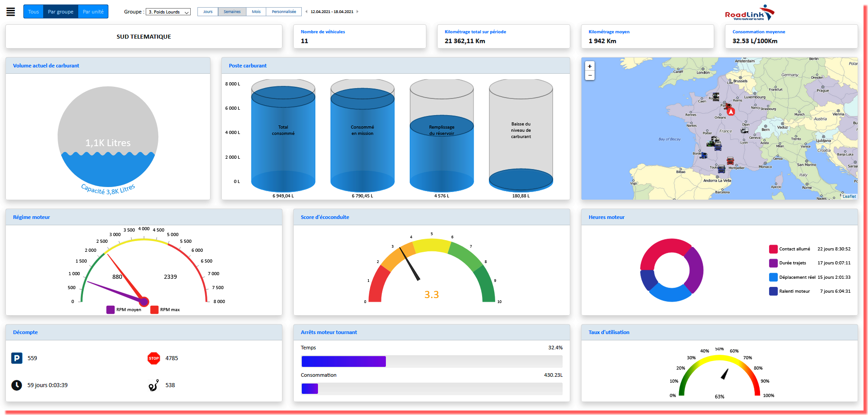Click the parking icon in Décompte
868x415 pixels.
click(17, 358)
